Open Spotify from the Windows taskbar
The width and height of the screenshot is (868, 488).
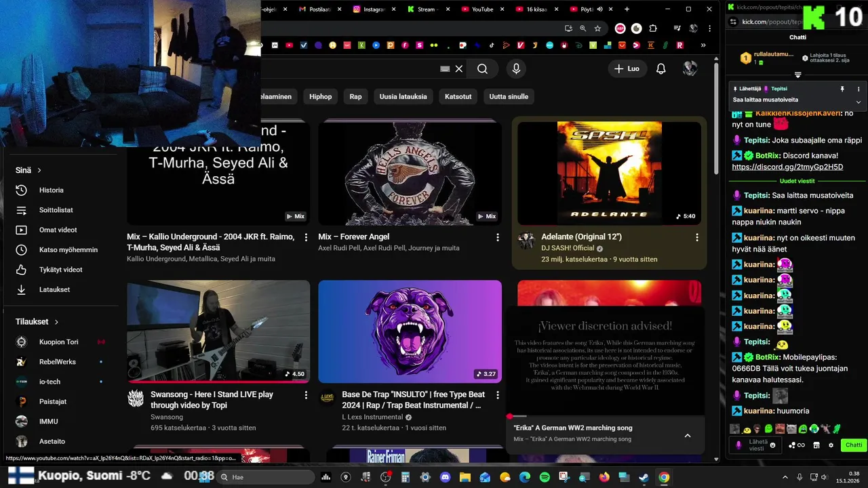[x=545, y=477]
